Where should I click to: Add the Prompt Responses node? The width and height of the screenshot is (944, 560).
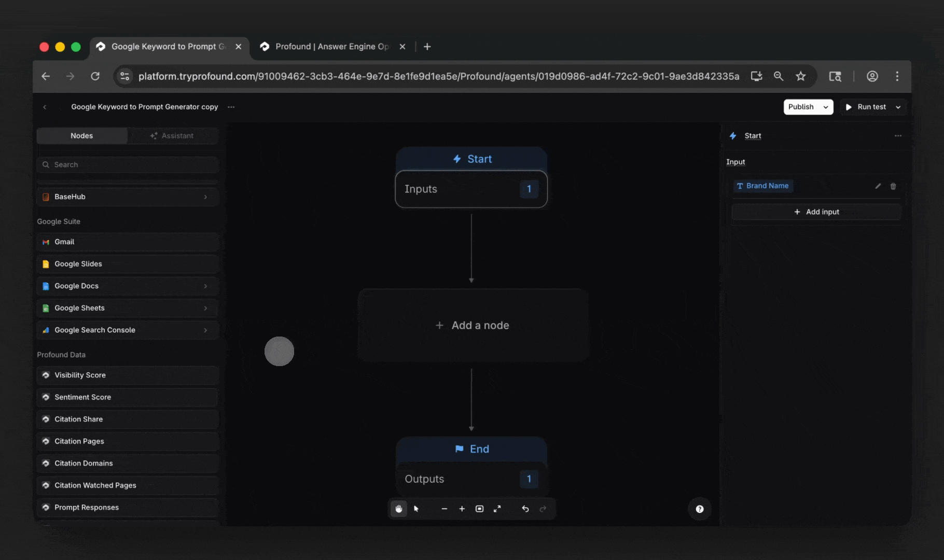click(128, 508)
